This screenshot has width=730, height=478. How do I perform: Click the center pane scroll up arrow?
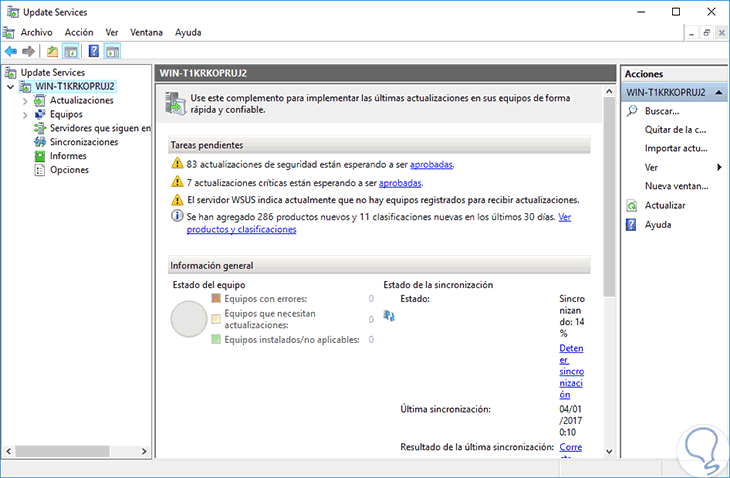pyautogui.click(x=609, y=92)
